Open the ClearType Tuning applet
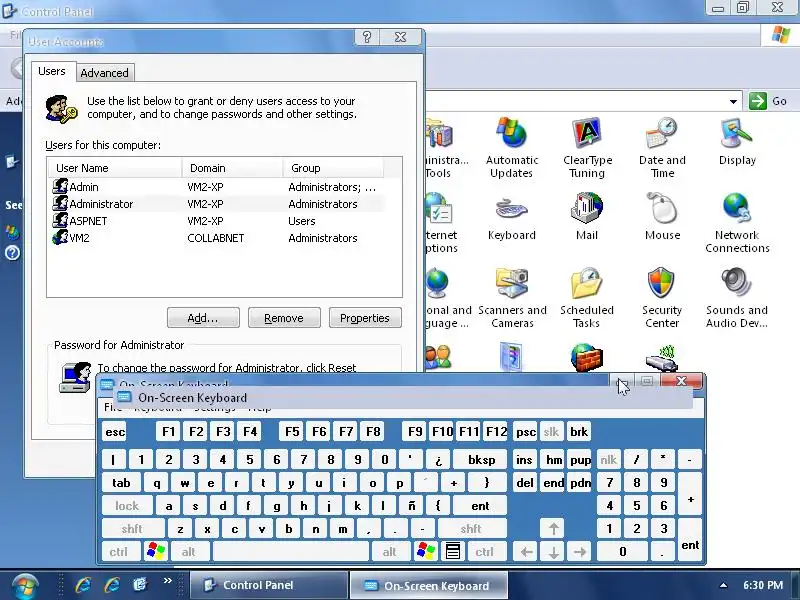Viewport: 800px width, 600px height. [587, 148]
